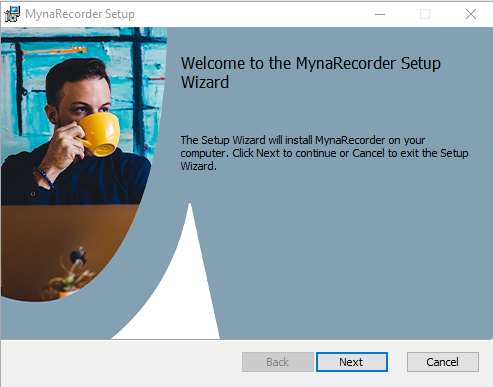Screen dimensions: 493x387
Task: Click the 'MynaRecorder Setup' window title
Action: click(80, 14)
